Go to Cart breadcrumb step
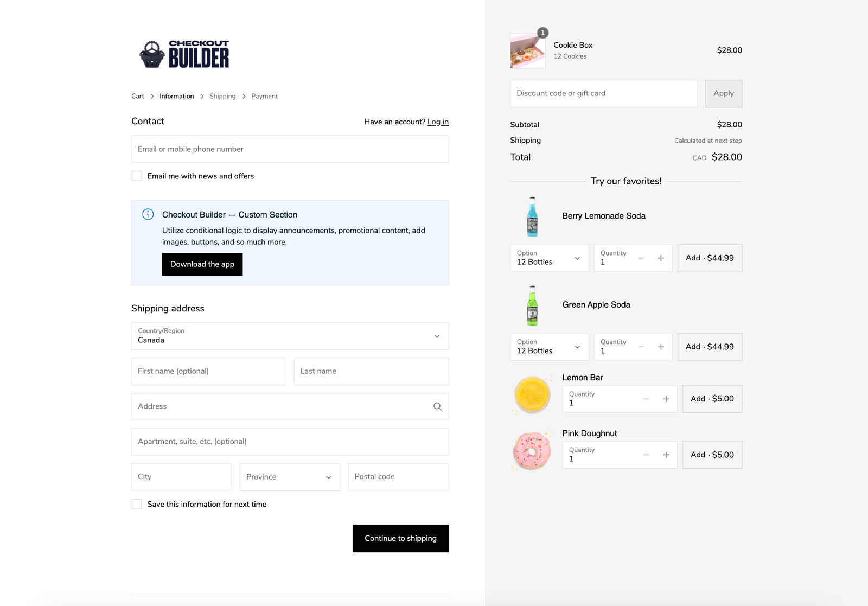Image resolution: width=868 pixels, height=606 pixels. click(x=138, y=97)
